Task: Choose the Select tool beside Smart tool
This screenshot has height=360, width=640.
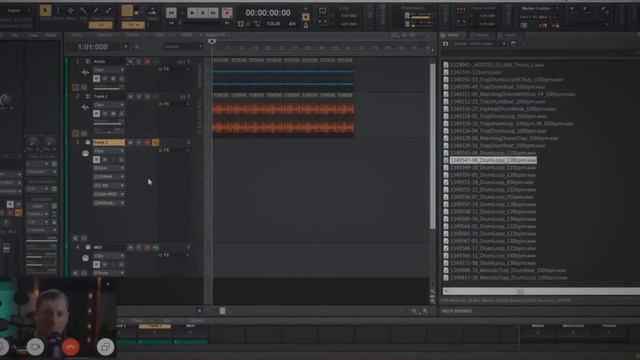Action: [x=58, y=11]
